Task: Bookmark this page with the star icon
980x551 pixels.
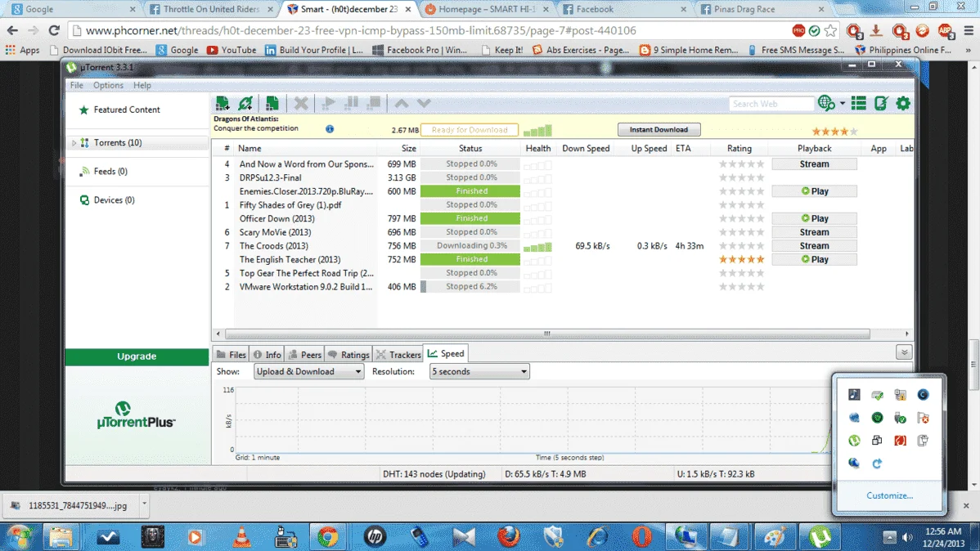Action: point(830,30)
